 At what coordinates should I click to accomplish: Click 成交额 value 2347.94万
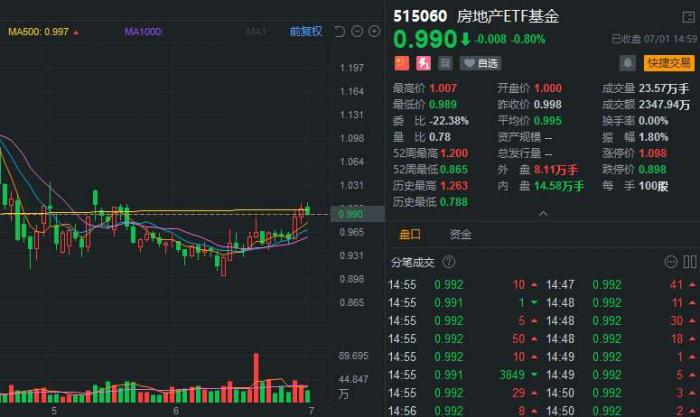coord(664,104)
